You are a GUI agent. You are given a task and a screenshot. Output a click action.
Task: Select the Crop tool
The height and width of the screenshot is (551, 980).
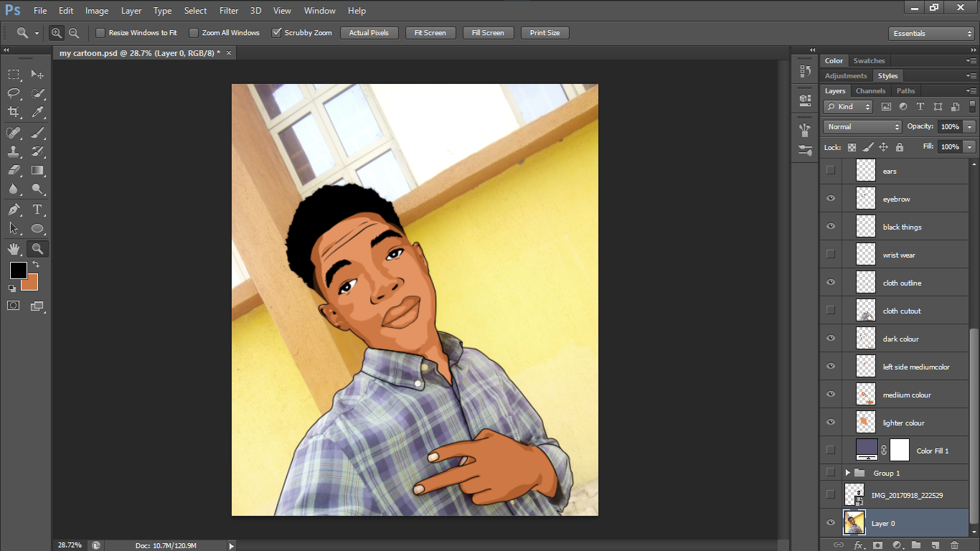click(x=14, y=112)
